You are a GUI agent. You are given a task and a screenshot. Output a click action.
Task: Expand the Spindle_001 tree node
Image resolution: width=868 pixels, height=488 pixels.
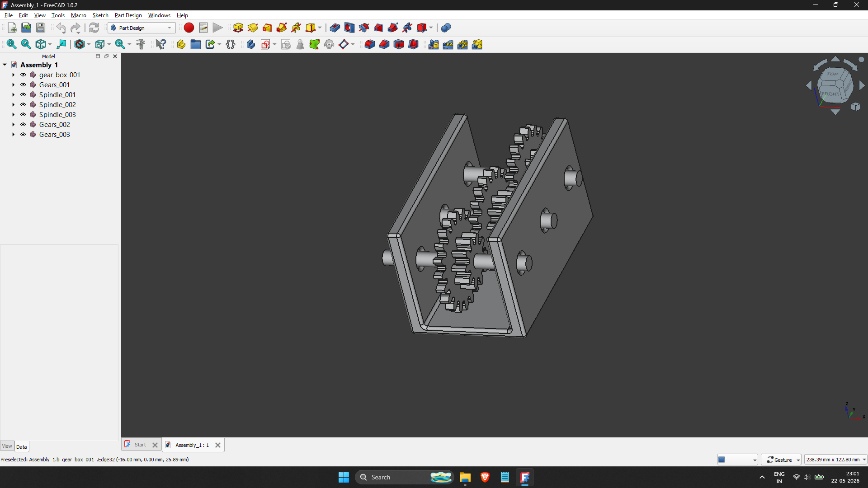point(13,95)
